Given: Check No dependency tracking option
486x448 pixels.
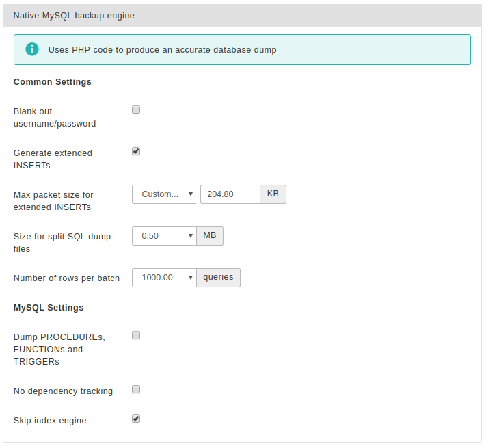Looking at the screenshot, I should (x=136, y=389).
